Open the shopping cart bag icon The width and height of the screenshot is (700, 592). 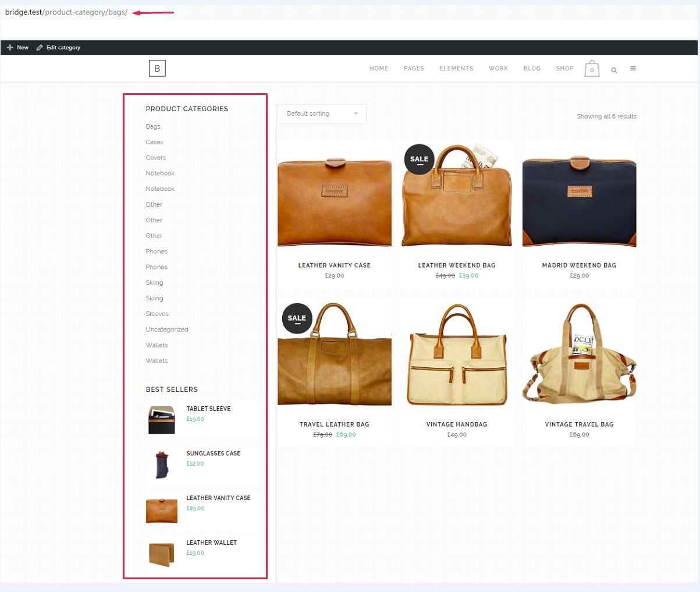click(x=592, y=69)
